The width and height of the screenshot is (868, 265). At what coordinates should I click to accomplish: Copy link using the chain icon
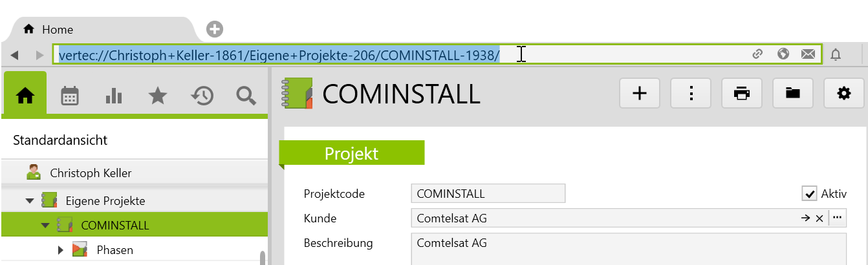(758, 54)
